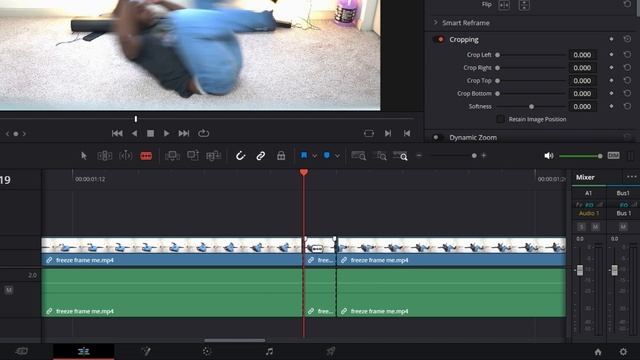Viewport: 640px width, 360px height.
Task: Reset the Cropping section using reset icon
Action: click(x=627, y=39)
